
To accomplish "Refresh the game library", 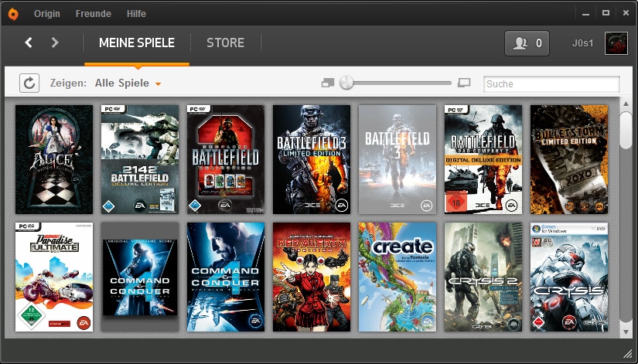I will point(29,83).
